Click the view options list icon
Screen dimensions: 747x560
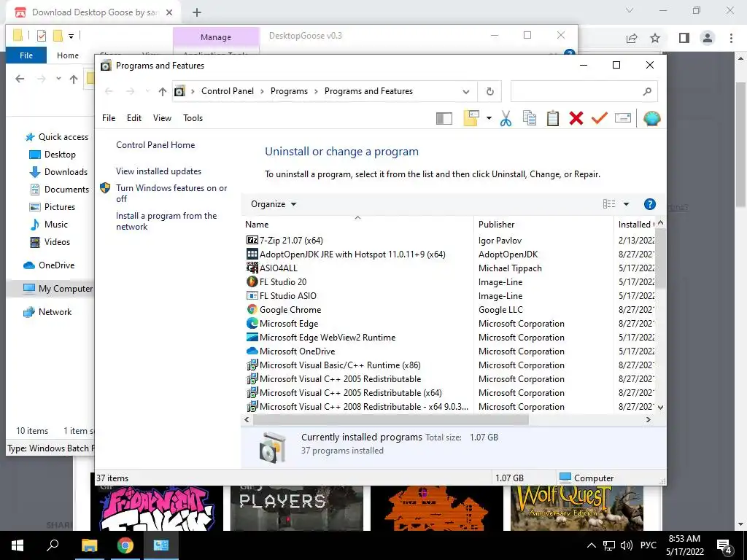point(609,204)
